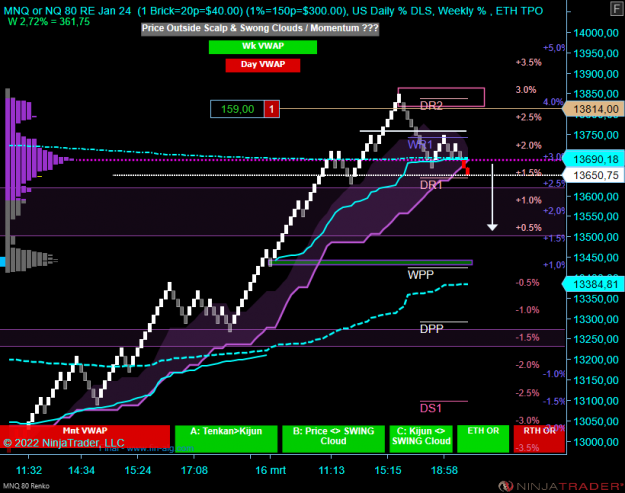Click the ETH OR green status box
Viewport: 625px width, 493px height.
tap(483, 438)
